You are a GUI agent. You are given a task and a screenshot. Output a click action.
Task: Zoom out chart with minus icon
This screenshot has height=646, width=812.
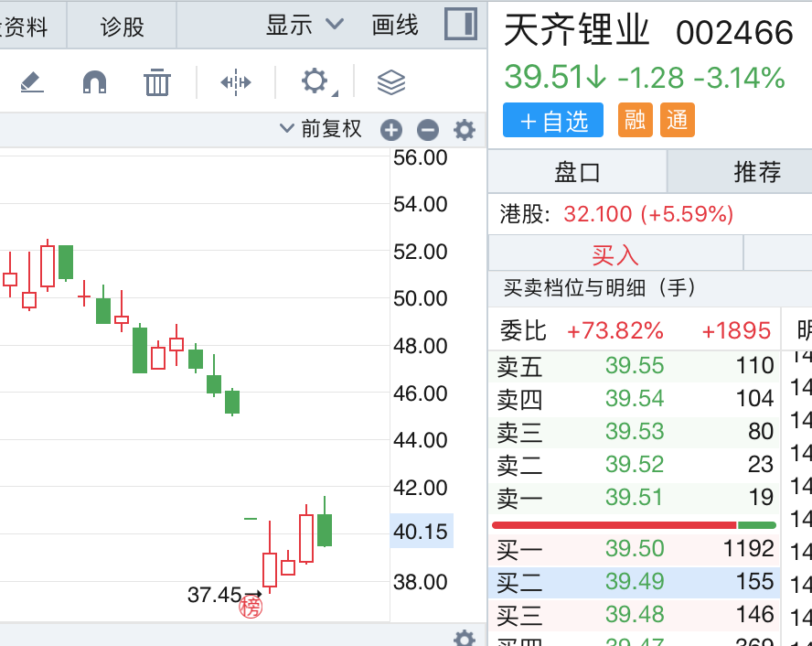[427, 130]
